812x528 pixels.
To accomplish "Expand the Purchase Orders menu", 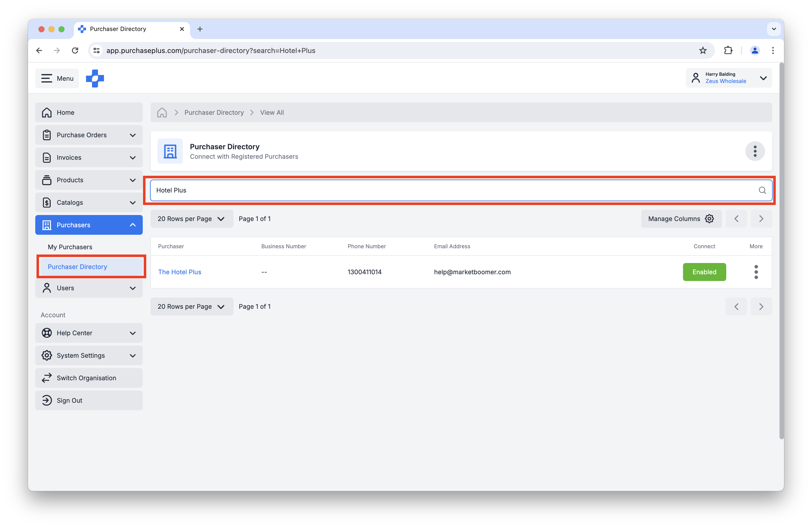I will [89, 135].
